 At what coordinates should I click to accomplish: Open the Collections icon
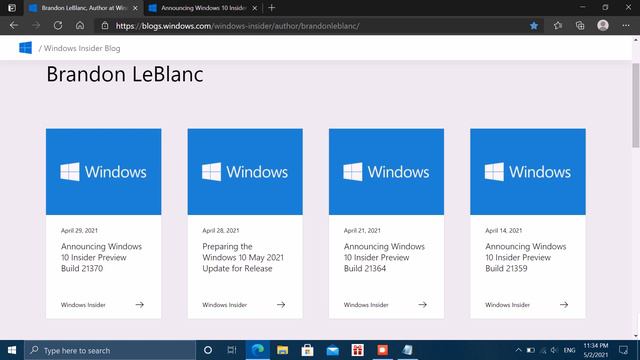(x=580, y=26)
